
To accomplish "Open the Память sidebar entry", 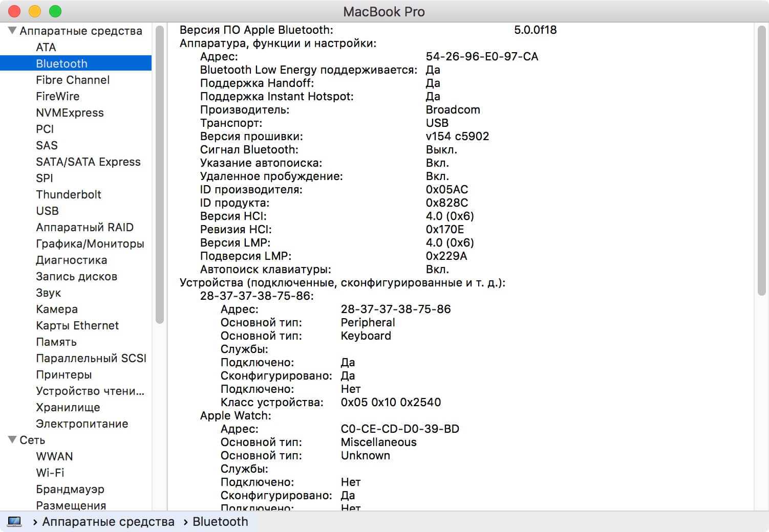I will pos(56,342).
